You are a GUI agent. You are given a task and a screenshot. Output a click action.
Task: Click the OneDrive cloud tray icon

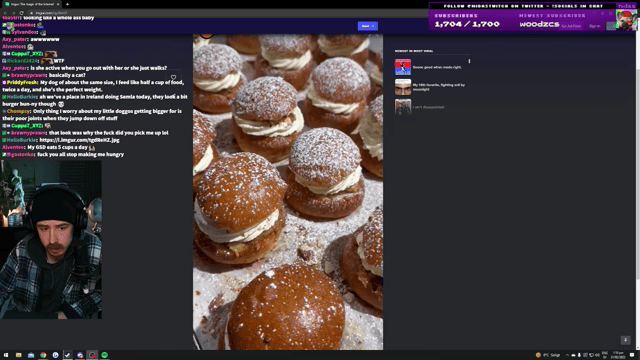tap(573, 355)
